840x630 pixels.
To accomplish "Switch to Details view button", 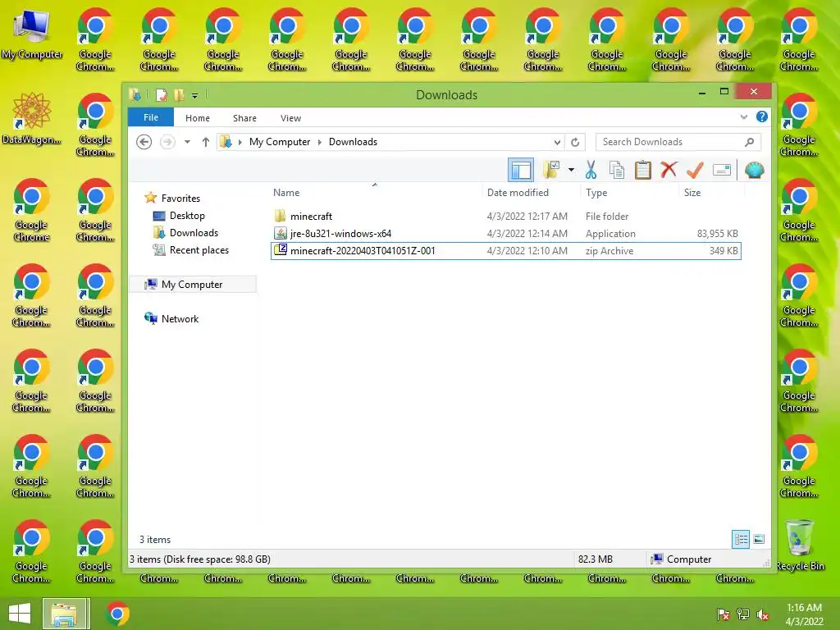I will tap(741, 539).
